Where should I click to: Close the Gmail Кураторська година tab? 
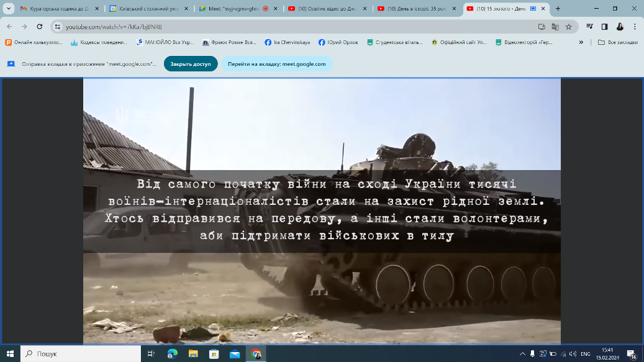click(97, 8)
